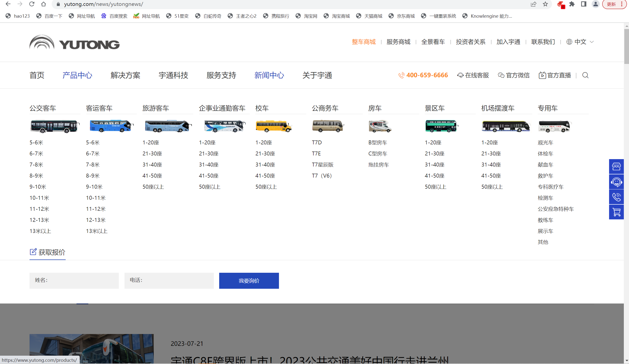Open the hao123 bookmark
629x364 pixels.
point(18,16)
